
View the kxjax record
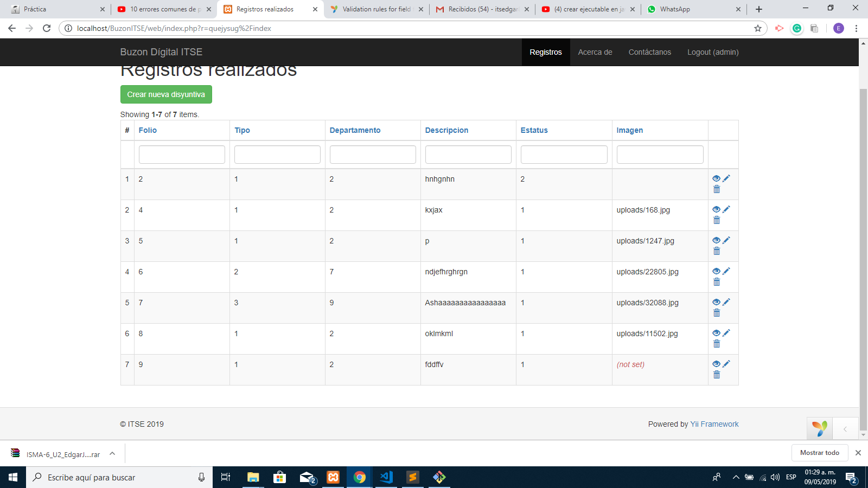coord(716,209)
